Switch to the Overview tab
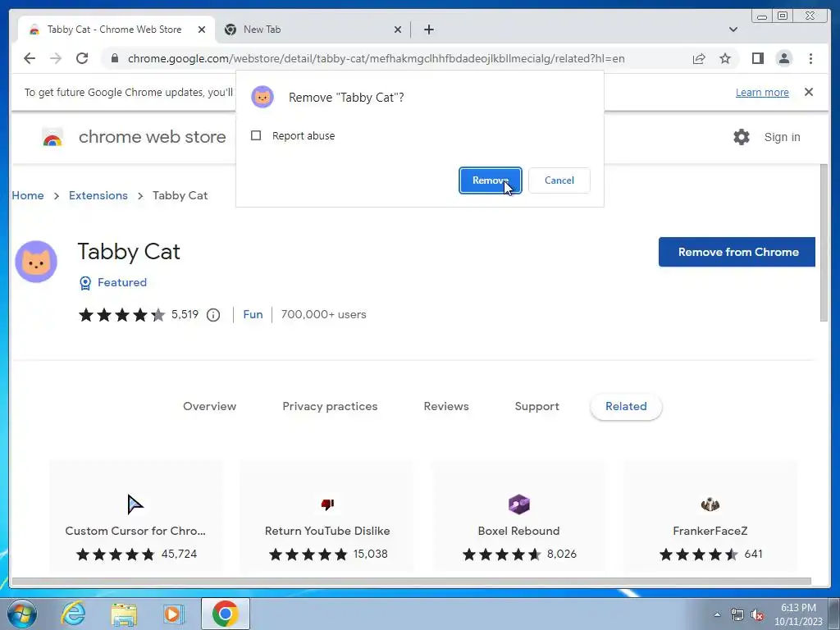Screen dimensions: 840x630 (x=209, y=407)
